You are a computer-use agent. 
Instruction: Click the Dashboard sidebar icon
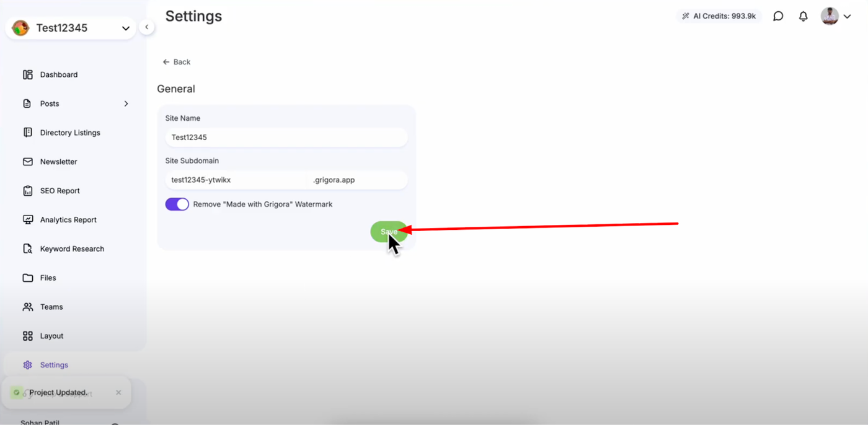point(28,75)
